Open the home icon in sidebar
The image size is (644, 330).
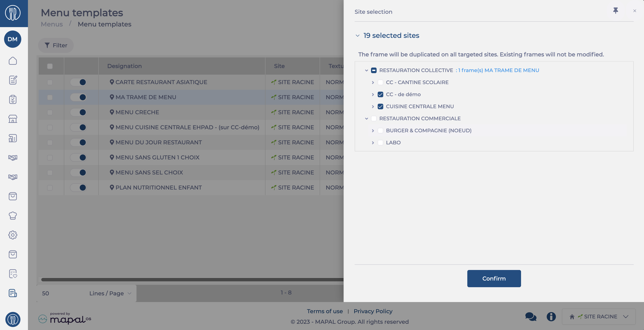point(13,61)
